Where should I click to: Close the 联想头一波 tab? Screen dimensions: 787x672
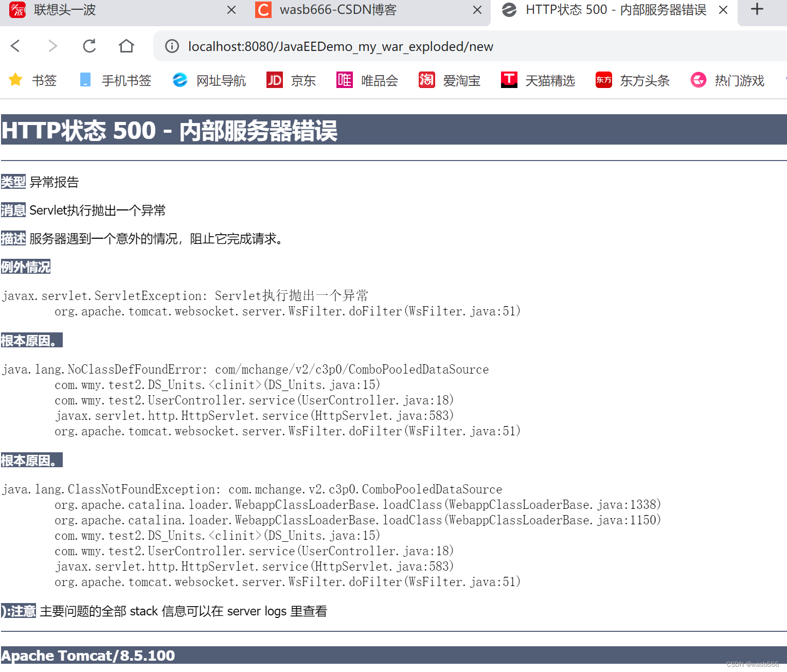(231, 10)
